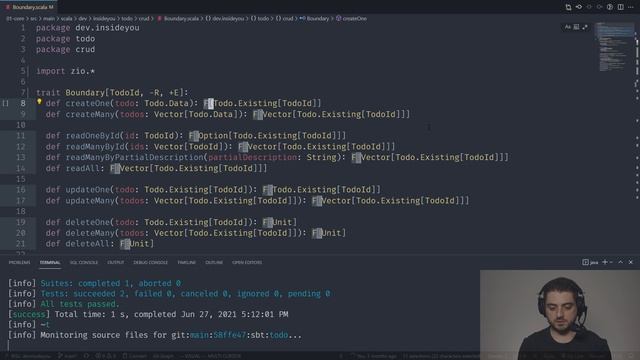Toggle the Match Whole Word option
Viewport: 640px width, 360px height.
576,27
